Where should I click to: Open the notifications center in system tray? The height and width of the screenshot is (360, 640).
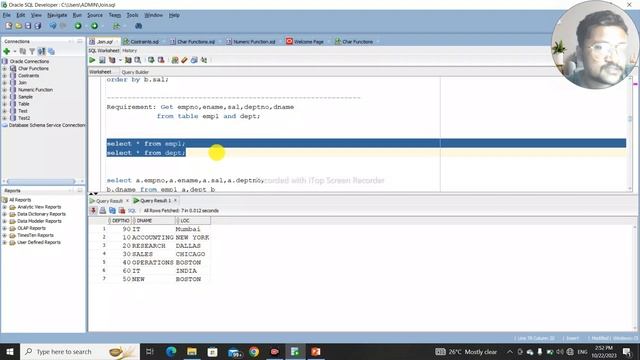point(627,351)
